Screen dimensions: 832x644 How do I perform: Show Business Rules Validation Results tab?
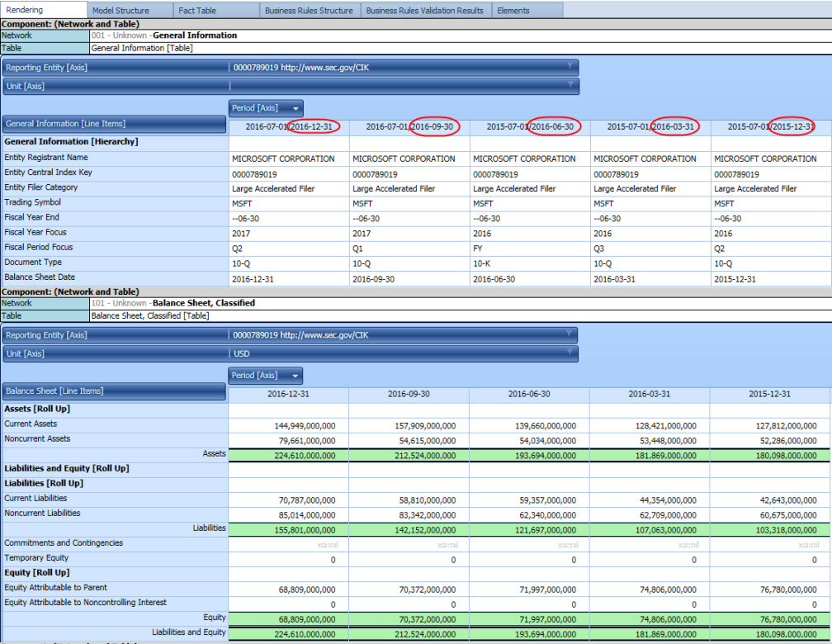426,10
